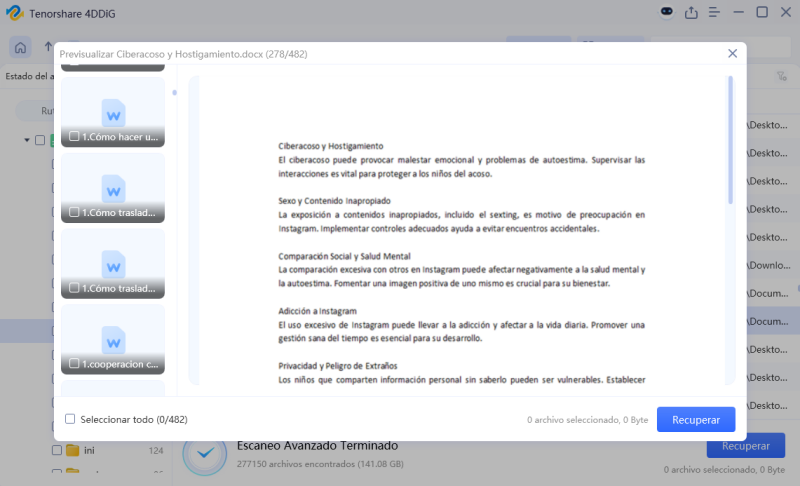Image resolution: width=800 pixels, height=486 pixels.
Task: Tick the top tree node checkbox in sidebar
Action: tap(40, 140)
